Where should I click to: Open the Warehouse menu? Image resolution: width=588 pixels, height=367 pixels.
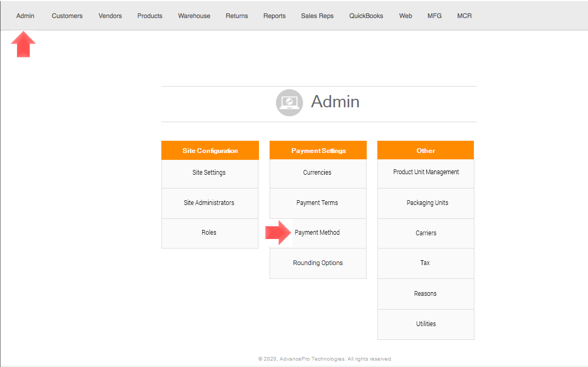coord(194,16)
